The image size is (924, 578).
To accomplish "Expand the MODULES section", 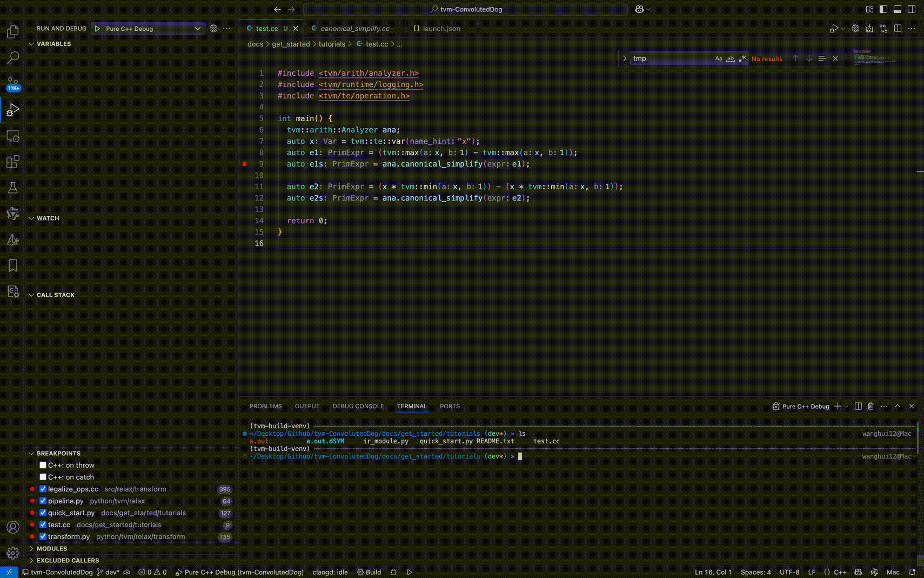I will click(x=52, y=548).
